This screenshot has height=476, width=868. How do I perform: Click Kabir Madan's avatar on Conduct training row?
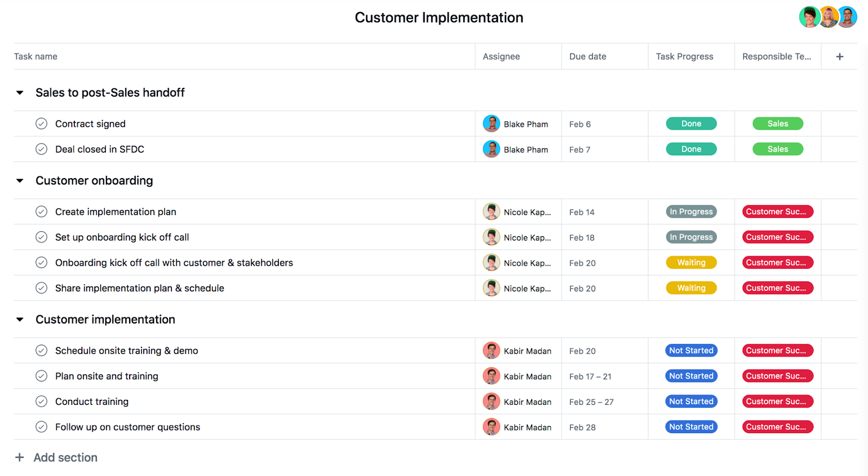point(491,402)
